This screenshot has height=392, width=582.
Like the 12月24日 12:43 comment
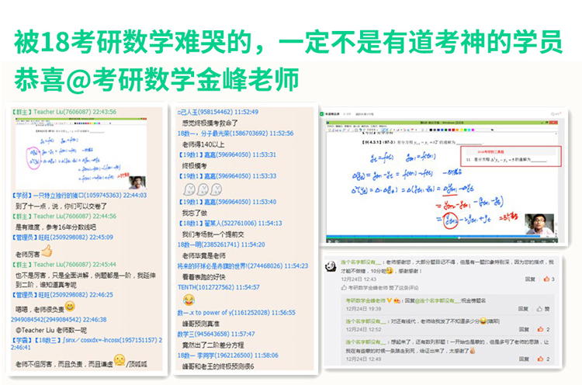click(x=549, y=279)
